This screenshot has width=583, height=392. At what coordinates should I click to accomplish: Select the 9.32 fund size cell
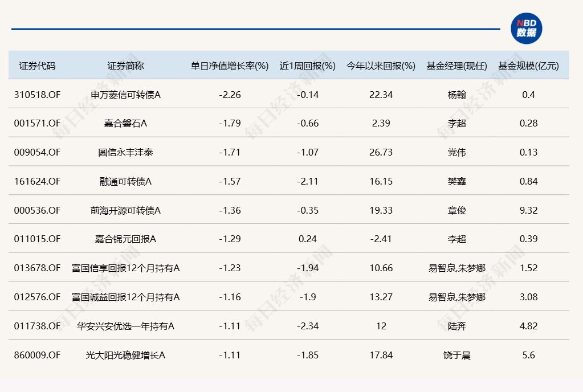pos(528,210)
